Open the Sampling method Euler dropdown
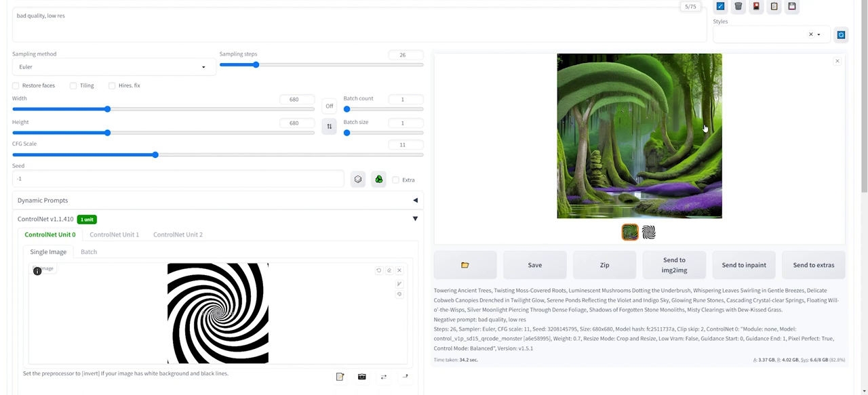Viewport: 868px width, 395px height. click(114, 67)
